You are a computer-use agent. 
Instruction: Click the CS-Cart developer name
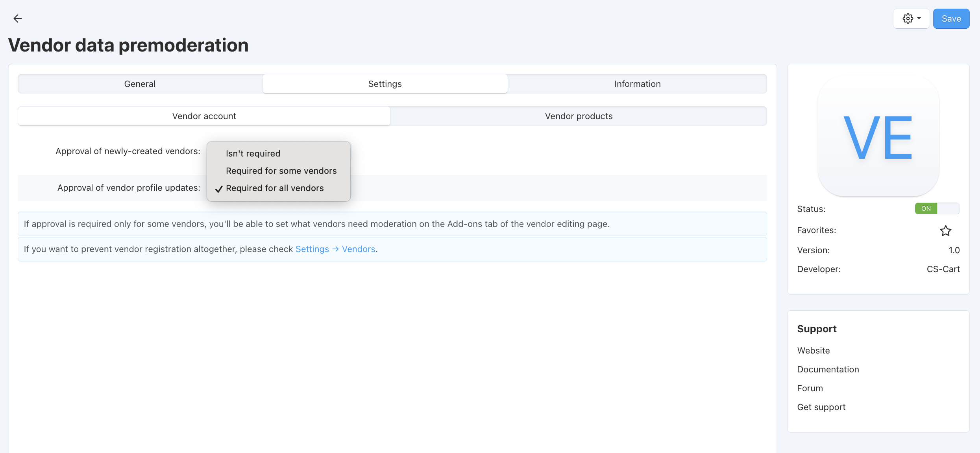pos(943,269)
